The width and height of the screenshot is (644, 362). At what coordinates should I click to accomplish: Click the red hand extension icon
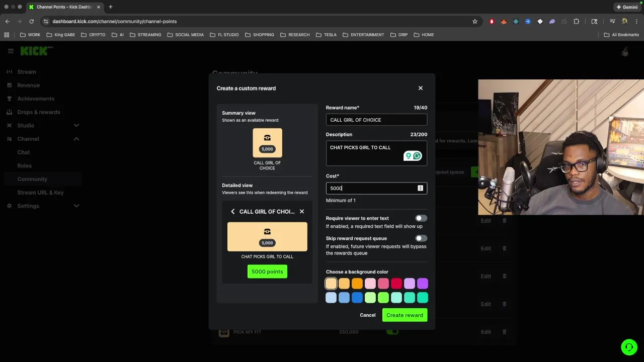(x=492, y=22)
